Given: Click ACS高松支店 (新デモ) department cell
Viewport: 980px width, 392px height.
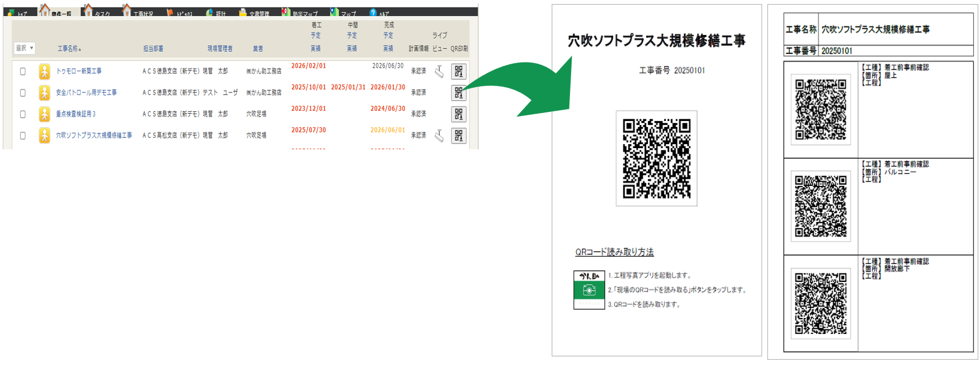Looking at the screenshot, I should click(170, 135).
